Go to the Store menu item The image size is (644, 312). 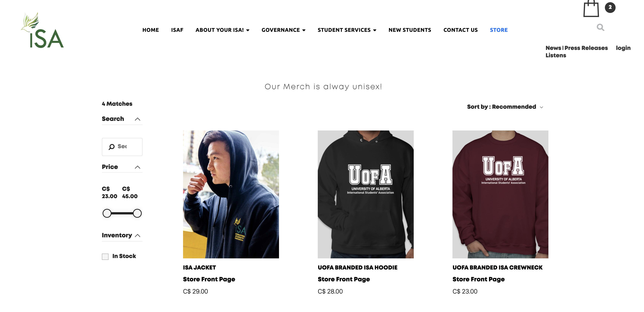498,30
